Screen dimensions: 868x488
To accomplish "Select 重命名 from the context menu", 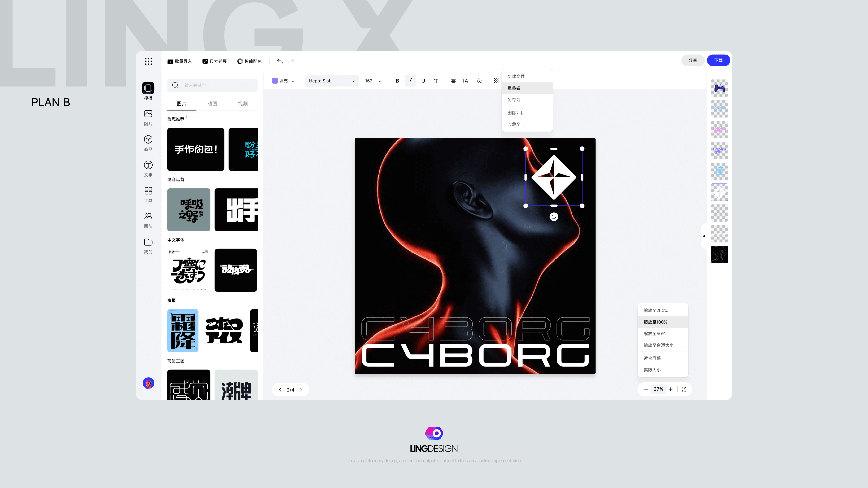I will tap(514, 88).
